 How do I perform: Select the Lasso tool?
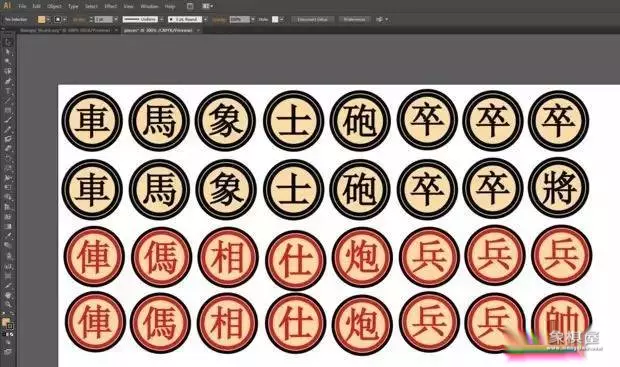[x=8, y=71]
